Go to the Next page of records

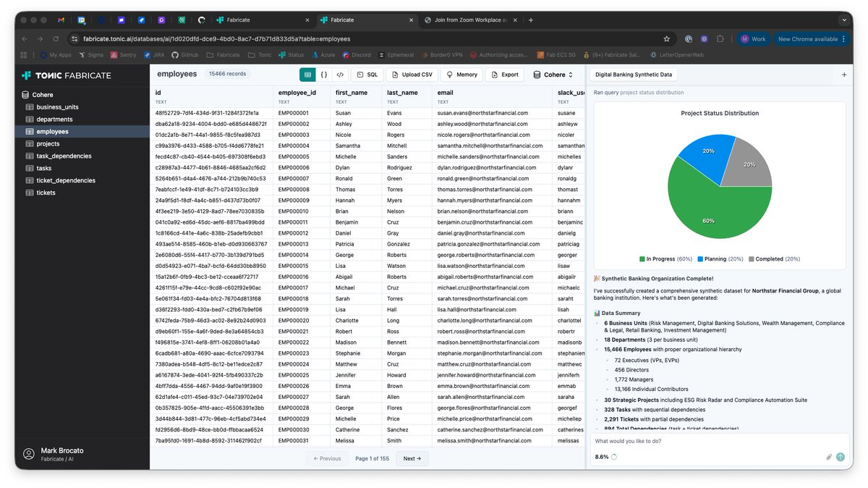tap(412, 458)
